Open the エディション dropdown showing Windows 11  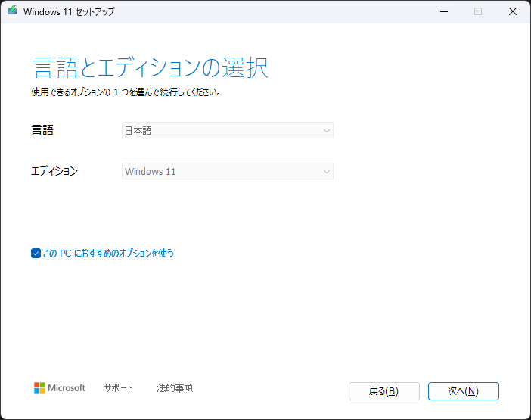click(x=228, y=171)
